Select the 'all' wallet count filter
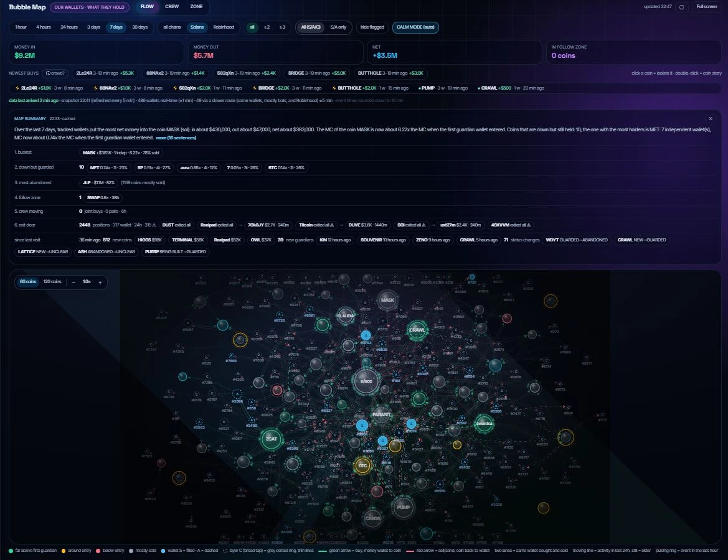This screenshot has width=728, height=560. [x=252, y=27]
